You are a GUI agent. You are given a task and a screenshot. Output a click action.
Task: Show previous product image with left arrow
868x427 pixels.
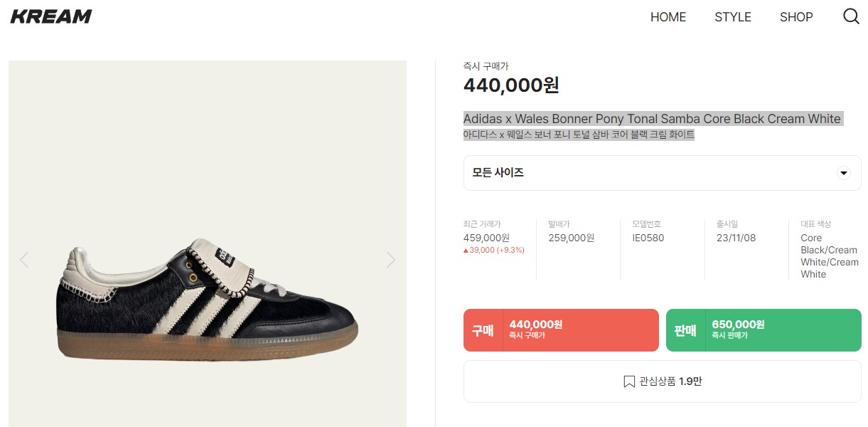click(24, 260)
